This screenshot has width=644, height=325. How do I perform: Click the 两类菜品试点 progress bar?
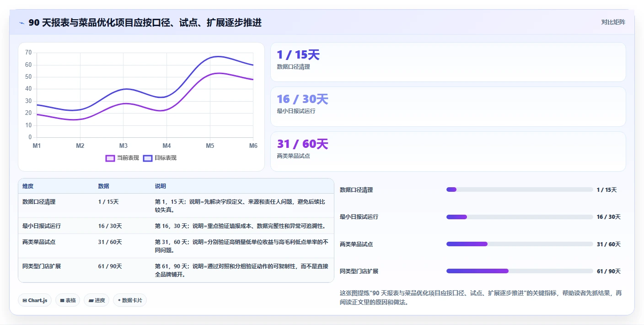(520, 244)
